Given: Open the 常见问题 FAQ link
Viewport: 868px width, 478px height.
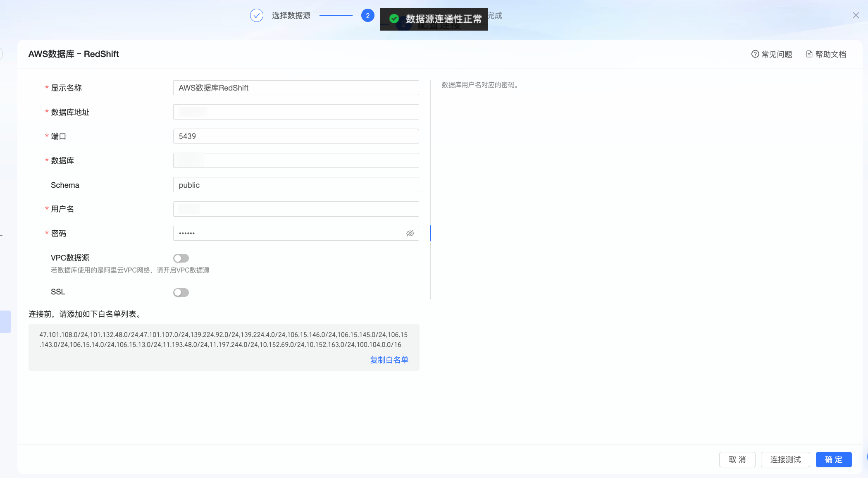Looking at the screenshot, I should click(772, 54).
